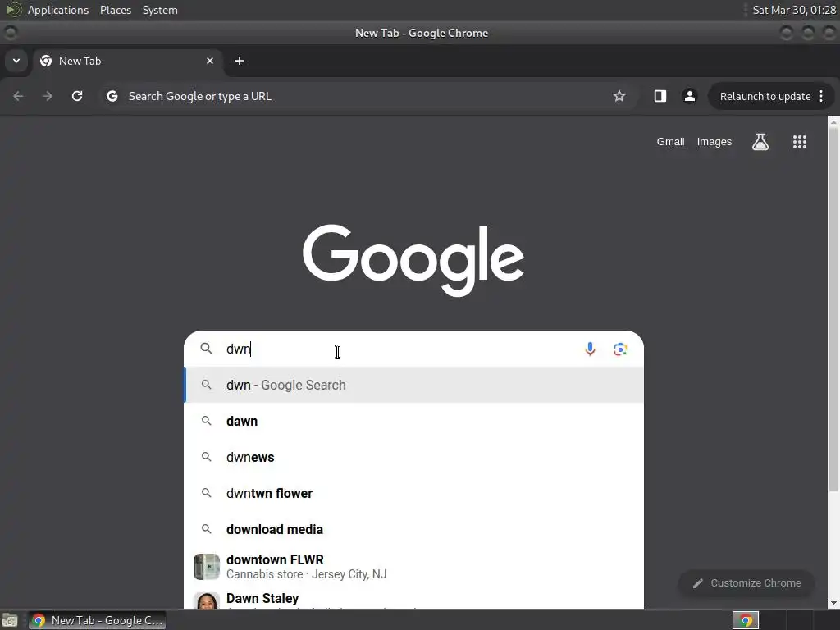Screen dimensions: 840x630
Task: Select the 'dawn' suggestion
Action: pos(413,421)
